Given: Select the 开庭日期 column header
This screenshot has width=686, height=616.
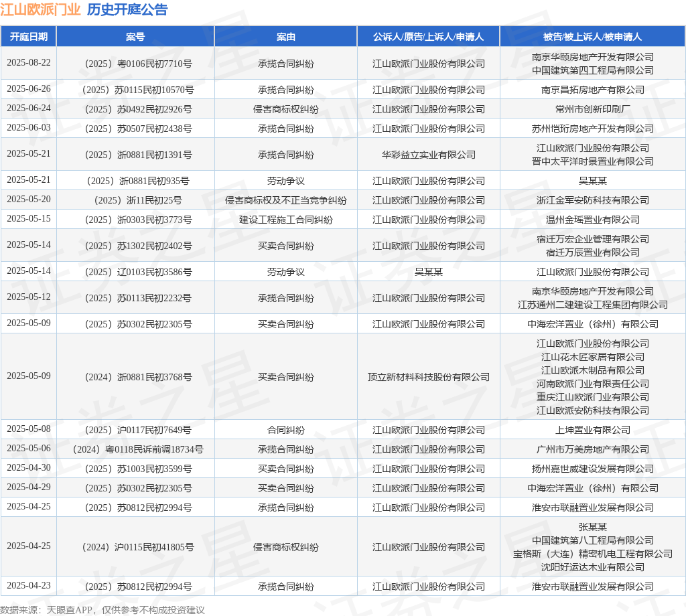Looking at the screenshot, I should click(x=29, y=37).
